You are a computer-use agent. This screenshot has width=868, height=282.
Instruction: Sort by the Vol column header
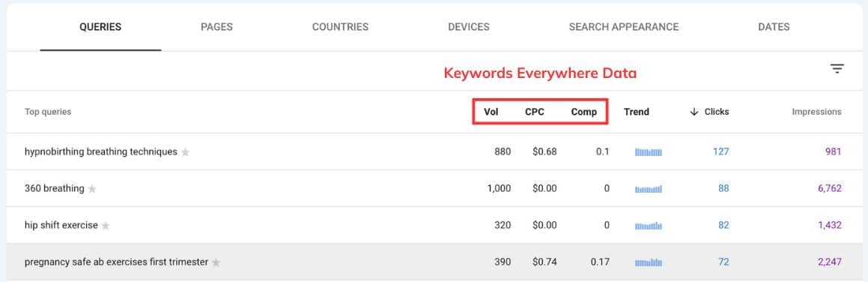point(491,112)
